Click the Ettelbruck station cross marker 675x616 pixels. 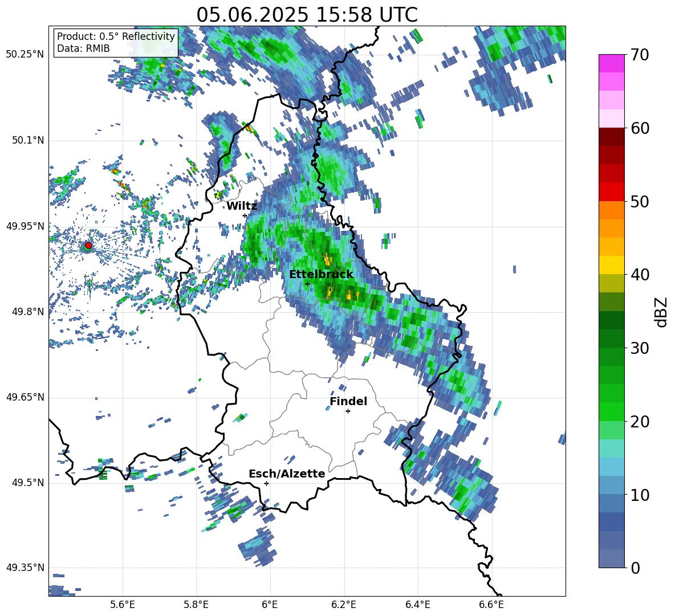pos(307,284)
